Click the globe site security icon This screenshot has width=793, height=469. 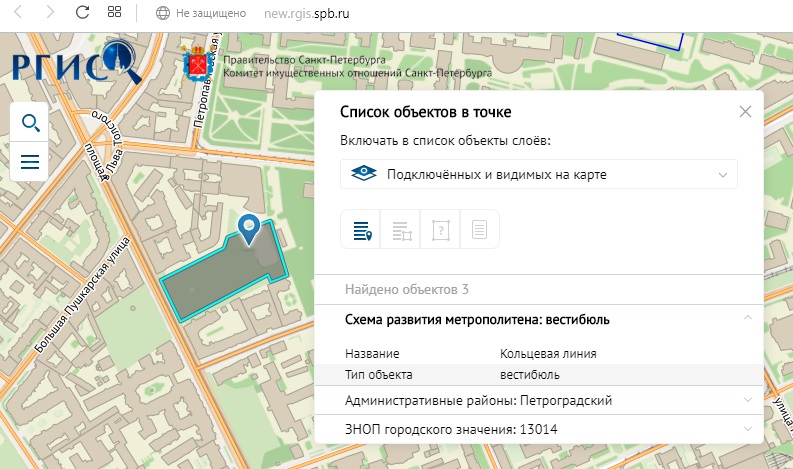point(163,14)
